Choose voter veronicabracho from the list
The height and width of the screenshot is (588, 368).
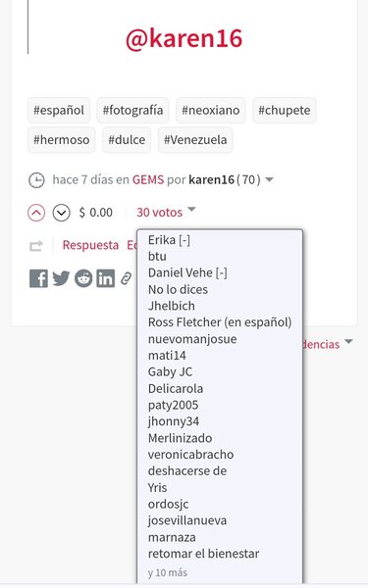(x=190, y=455)
